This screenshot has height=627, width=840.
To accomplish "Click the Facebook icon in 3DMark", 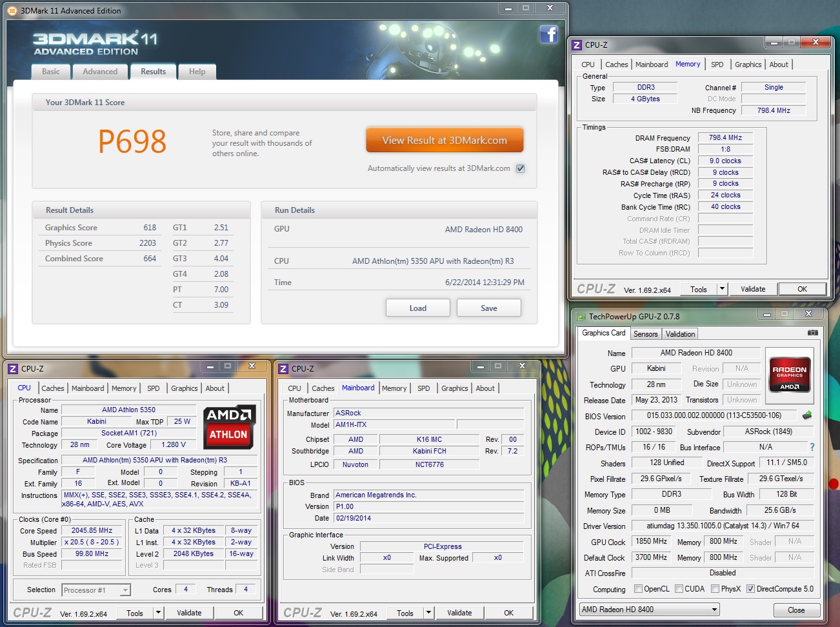I will click(x=548, y=34).
